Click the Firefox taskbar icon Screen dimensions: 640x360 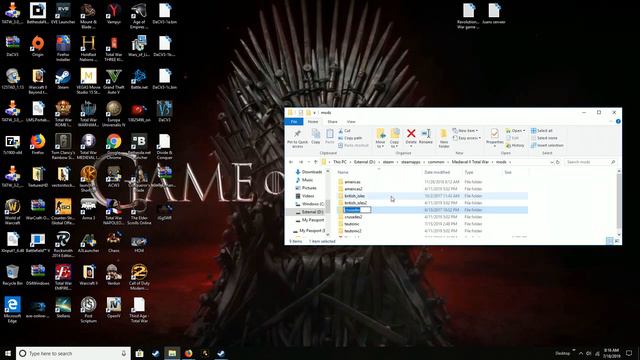[188, 353]
